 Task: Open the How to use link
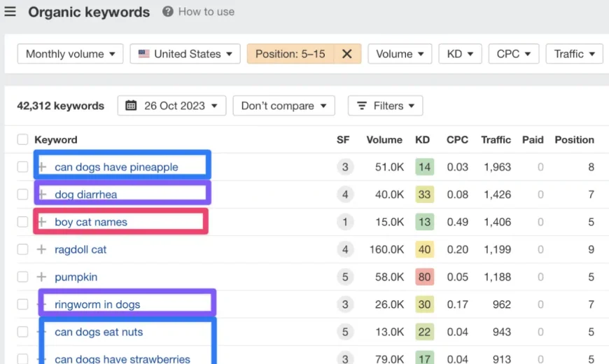206,12
